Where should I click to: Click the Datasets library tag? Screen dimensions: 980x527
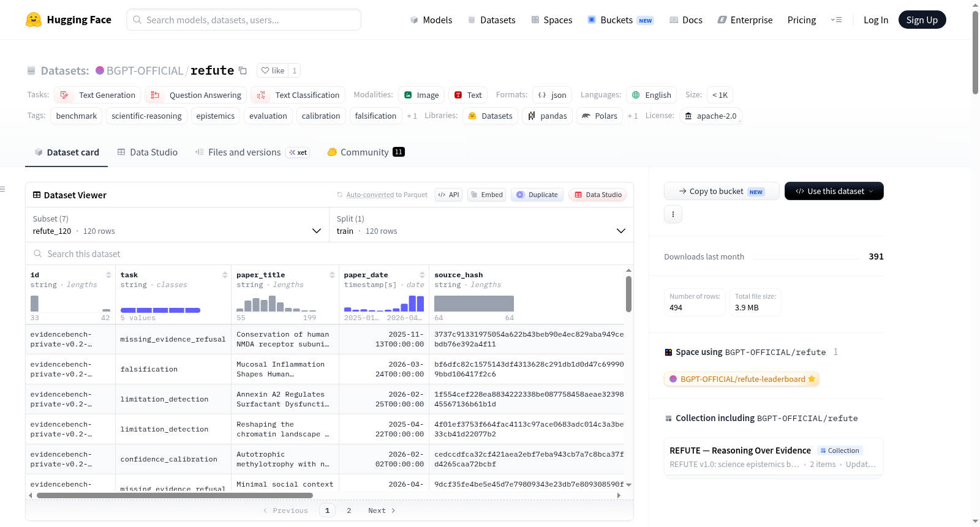[490, 116]
